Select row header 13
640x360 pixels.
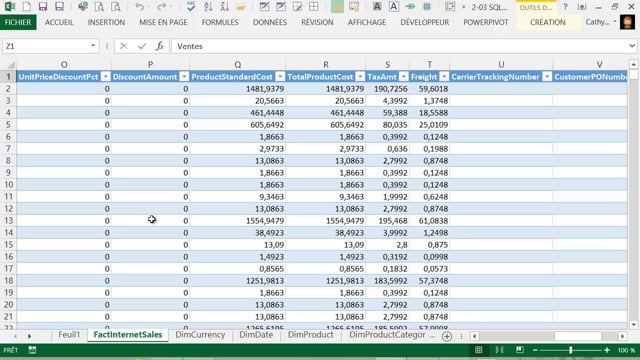click(8, 221)
